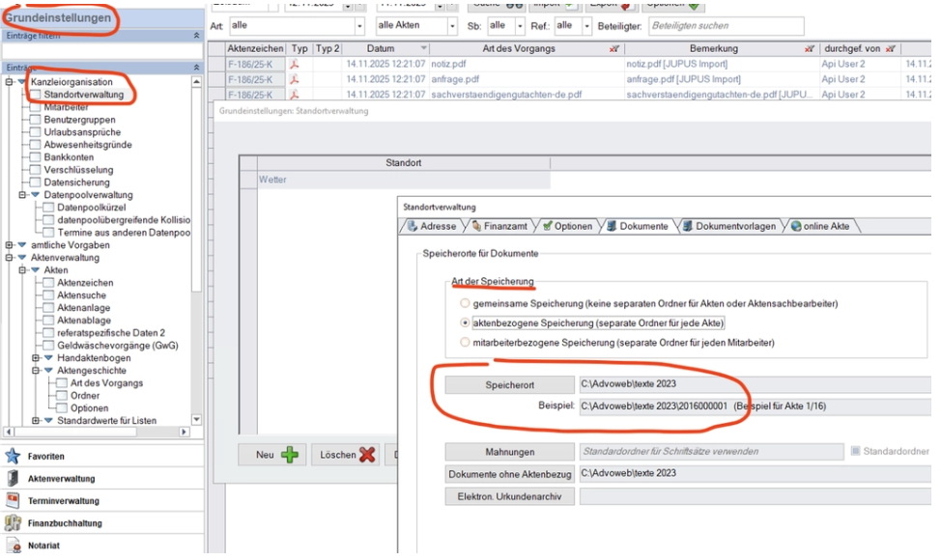Click the Einträge filtern input field
Viewport: 941px width, 560px height.
click(102, 51)
